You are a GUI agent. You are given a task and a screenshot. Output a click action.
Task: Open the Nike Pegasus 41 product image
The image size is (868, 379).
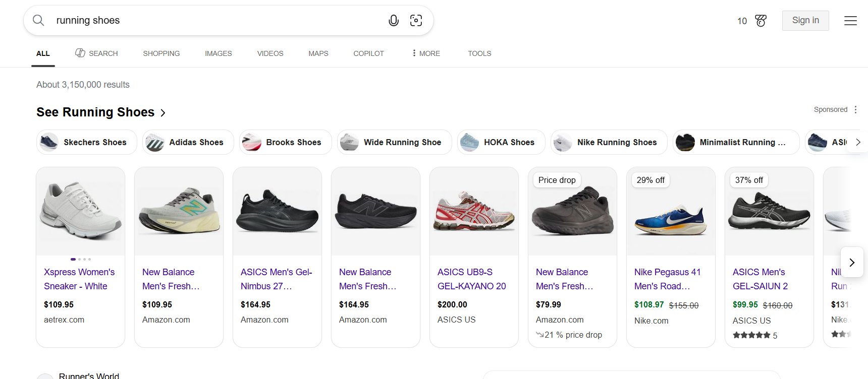670,212
